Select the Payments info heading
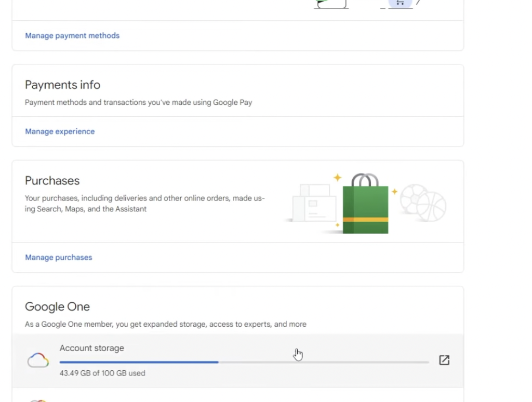This screenshot has height=402, width=532. click(63, 85)
